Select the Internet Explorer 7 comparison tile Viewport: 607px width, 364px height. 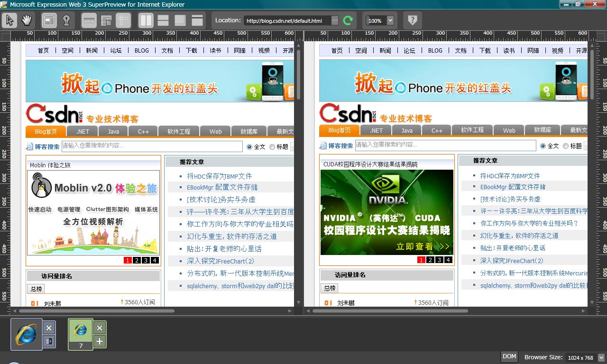(81, 334)
